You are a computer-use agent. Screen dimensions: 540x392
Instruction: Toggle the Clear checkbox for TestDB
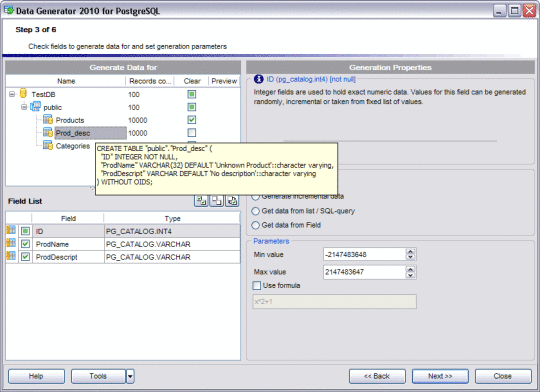(192, 94)
